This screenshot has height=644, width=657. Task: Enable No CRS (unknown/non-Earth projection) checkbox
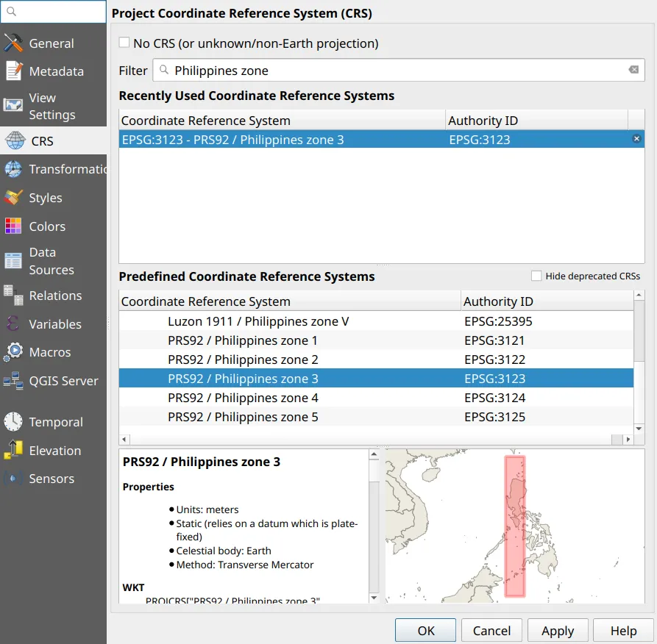point(124,43)
